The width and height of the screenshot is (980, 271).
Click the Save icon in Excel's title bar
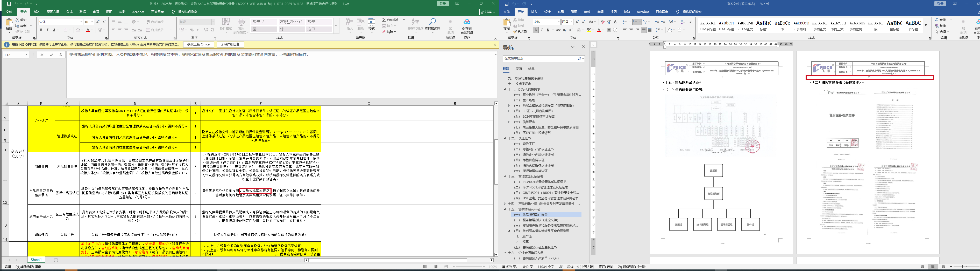pyautogui.click(x=9, y=4)
